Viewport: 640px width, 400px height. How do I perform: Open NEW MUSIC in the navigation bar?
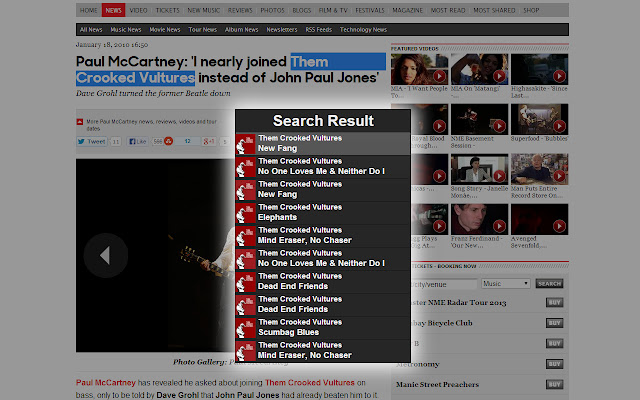204,10
